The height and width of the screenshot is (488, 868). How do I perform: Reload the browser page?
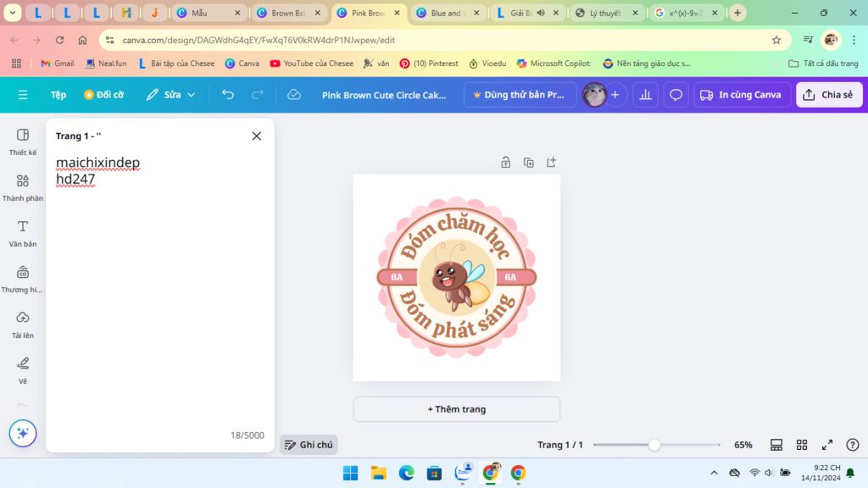(59, 40)
